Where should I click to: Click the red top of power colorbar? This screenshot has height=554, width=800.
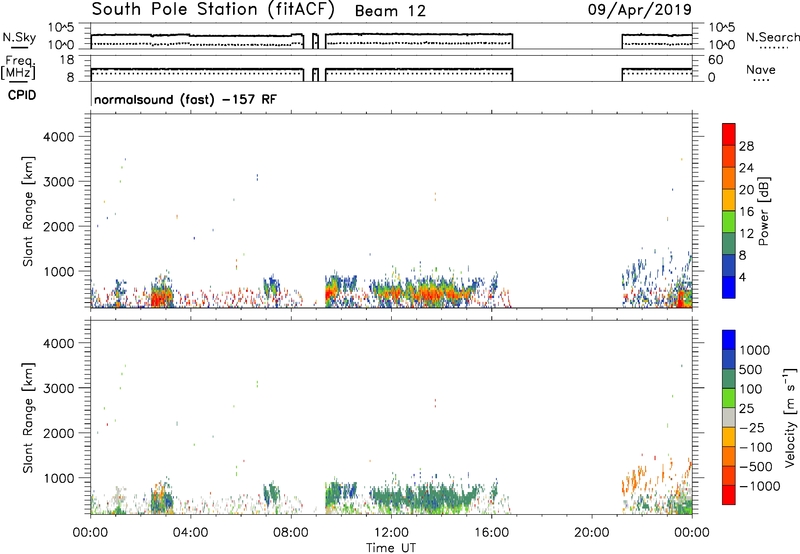pos(729,134)
